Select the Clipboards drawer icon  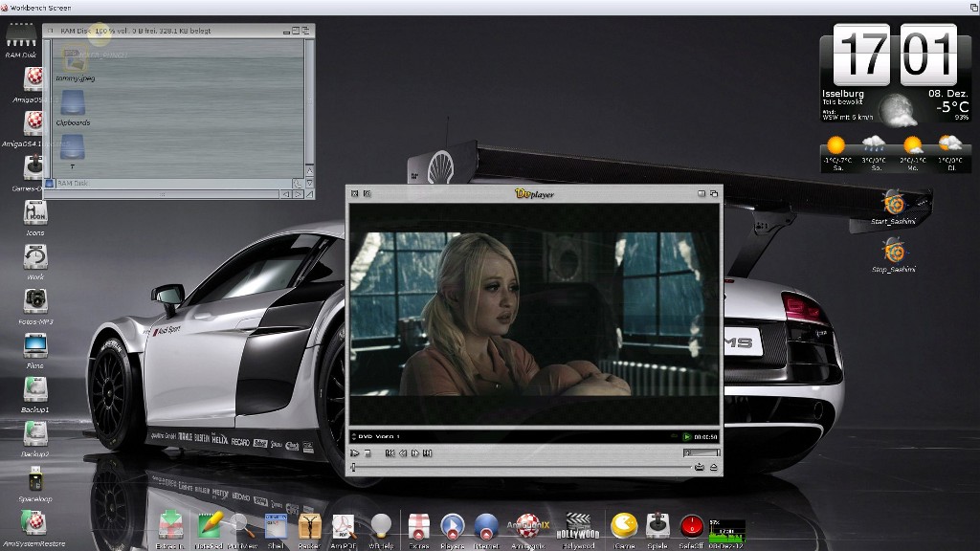73,103
